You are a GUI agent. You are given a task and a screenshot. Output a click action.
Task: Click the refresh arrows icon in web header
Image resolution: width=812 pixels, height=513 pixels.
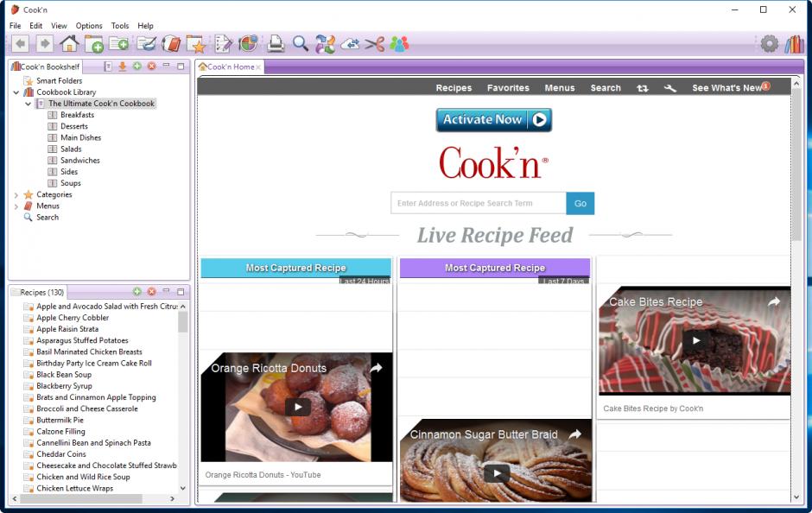(x=642, y=88)
